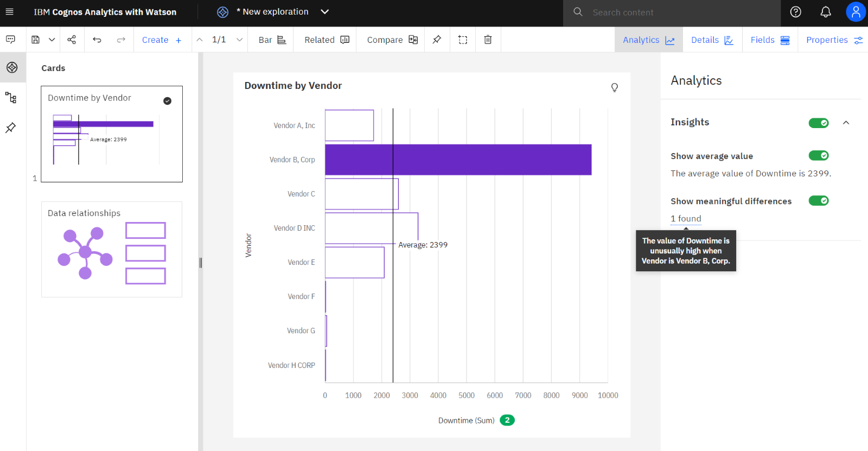Click the lightbulb insights icon on chart

[x=614, y=87]
